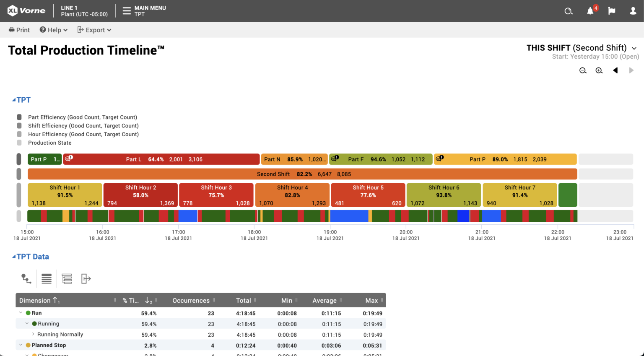Select the flat list view icon
The width and height of the screenshot is (644, 356).
pyautogui.click(x=47, y=278)
